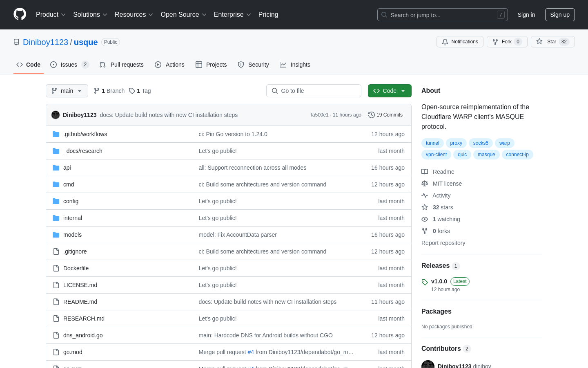The height and width of the screenshot is (368, 588).
Task: Click the star icon in Star button
Action: pyautogui.click(x=539, y=42)
